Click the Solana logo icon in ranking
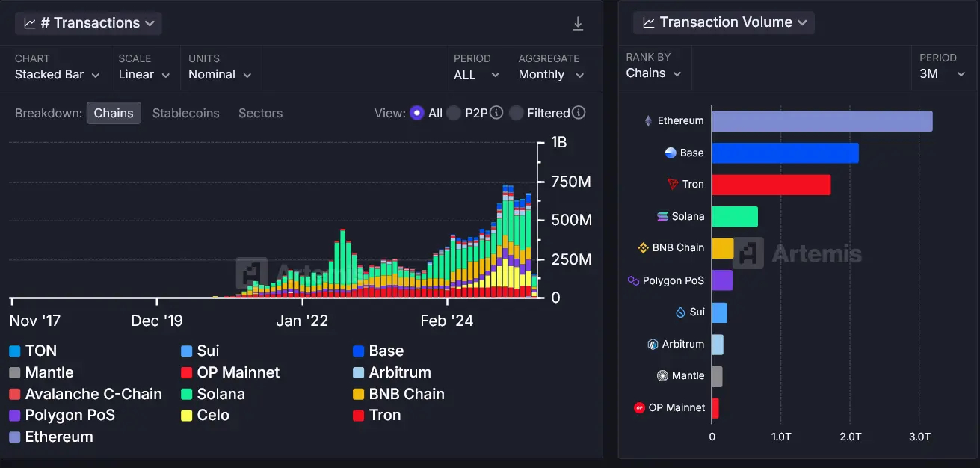Image resolution: width=980 pixels, height=468 pixels. (x=662, y=216)
